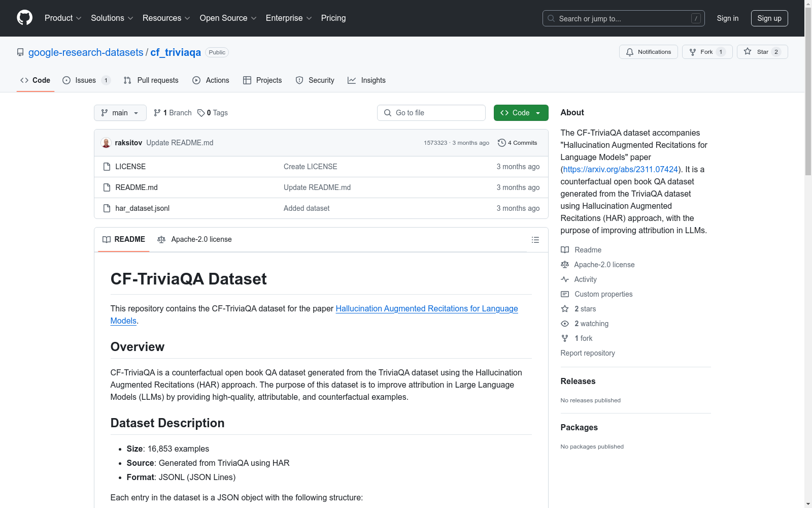Screen dimensions: 812x508
Task: Switch to the Projects tab
Action: 262,80
